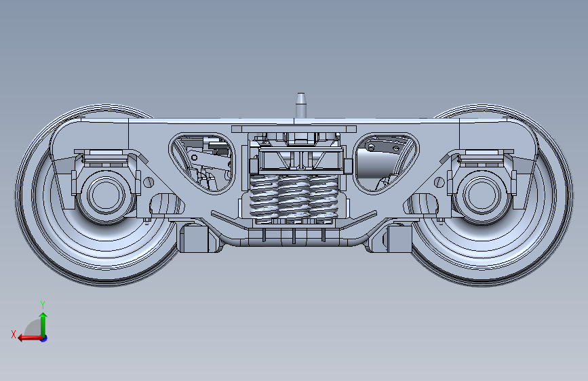Click the blue Z axis dot of the triad
Image resolution: width=588 pixels, height=381 pixels.
44,338
